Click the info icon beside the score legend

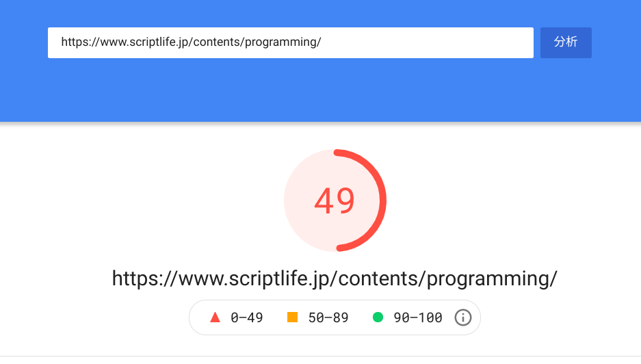coord(463,317)
